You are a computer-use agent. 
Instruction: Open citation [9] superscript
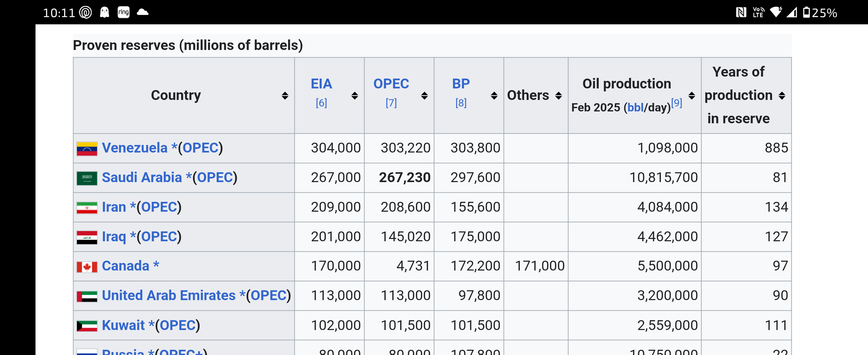point(677,103)
